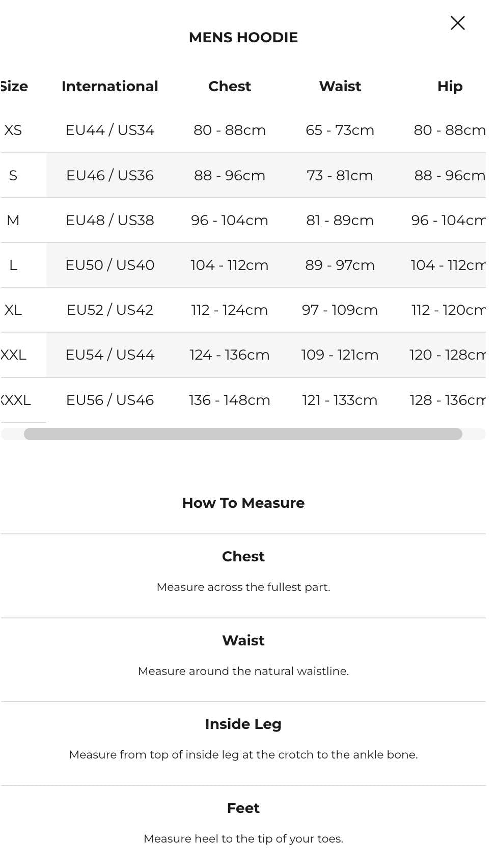This screenshot has width=496, height=868.
Task: Click the 81 - 89cm waist value
Action: point(340,220)
